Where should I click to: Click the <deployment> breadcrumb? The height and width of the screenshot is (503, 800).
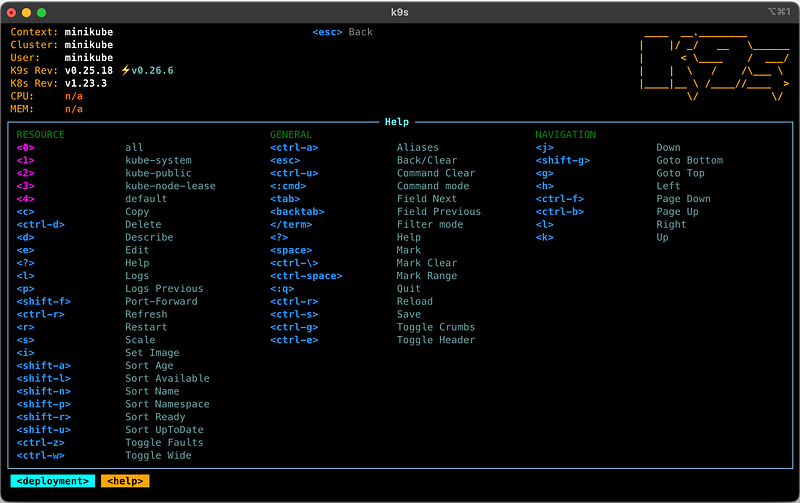(53, 481)
